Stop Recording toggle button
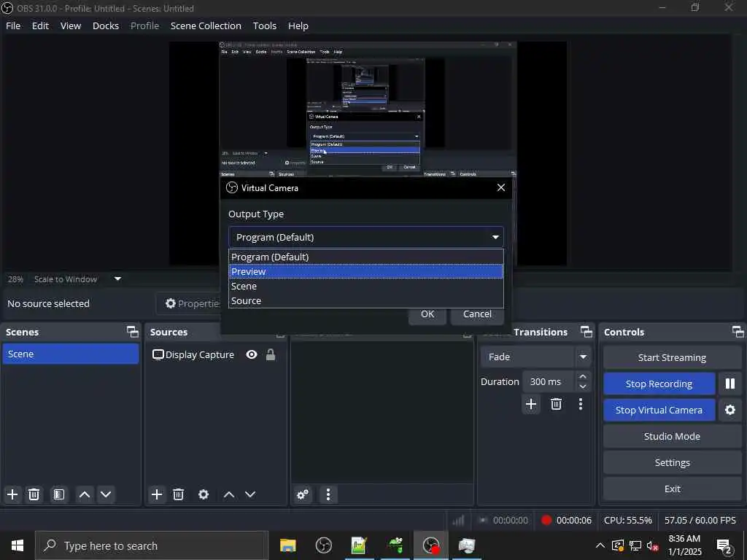The image size is (747, 560). (x=659, y=384)
